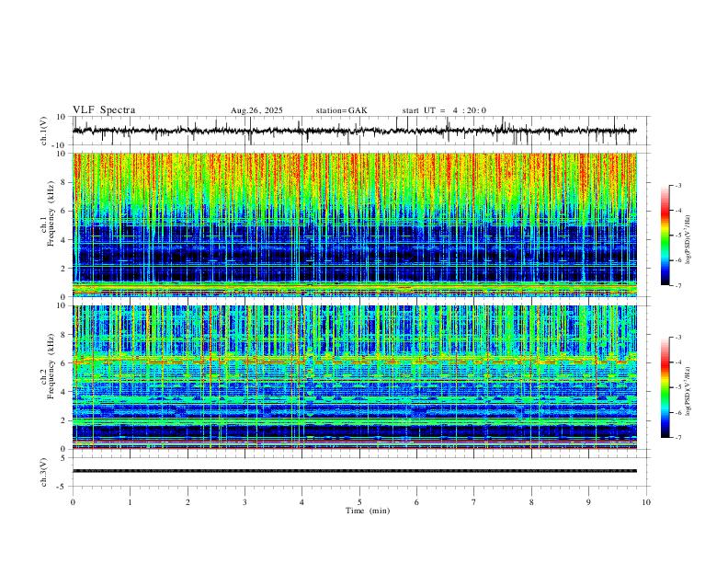Click the 'station=GAK' label
Screen dimensions: 728x563
[341, 110]
